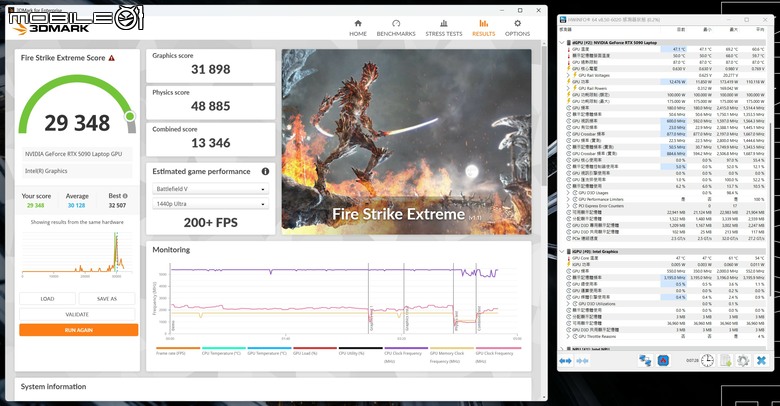Go to the BENCHMARKS section
Screen dimensions: 780x406
[x=396, y=28]
